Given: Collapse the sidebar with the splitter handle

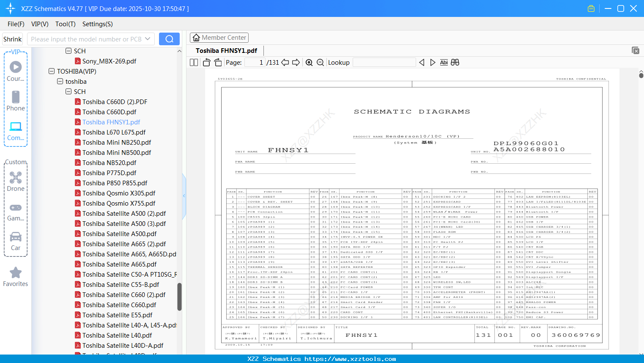Looking at the screenshot, I should (x=184, y=195).
